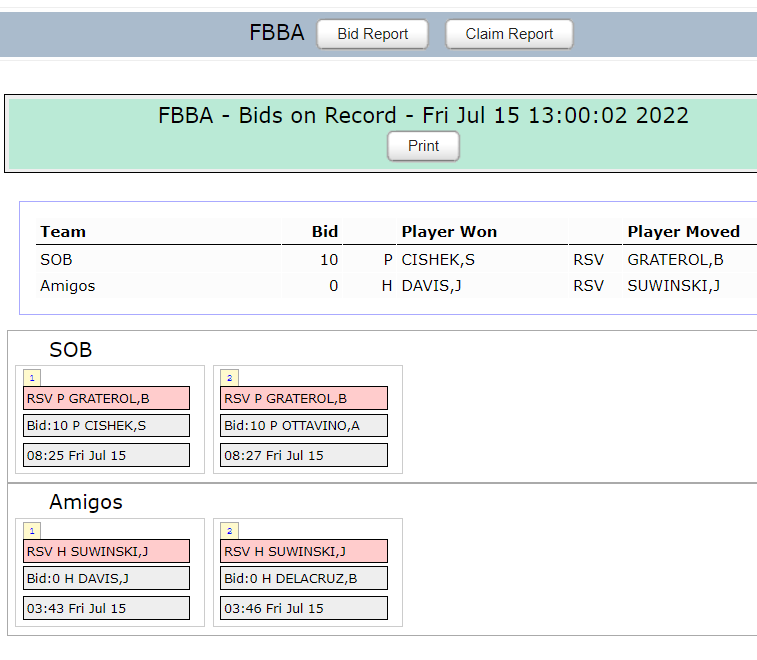Click Bid:10 P CISHEK,S field
Screen dimensions: 757x660
106,426
